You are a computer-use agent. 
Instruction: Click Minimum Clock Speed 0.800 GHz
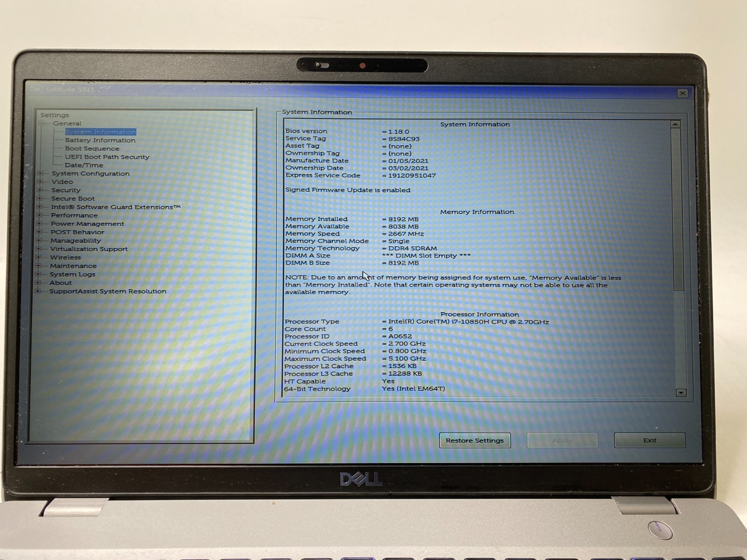coord(407,351)
